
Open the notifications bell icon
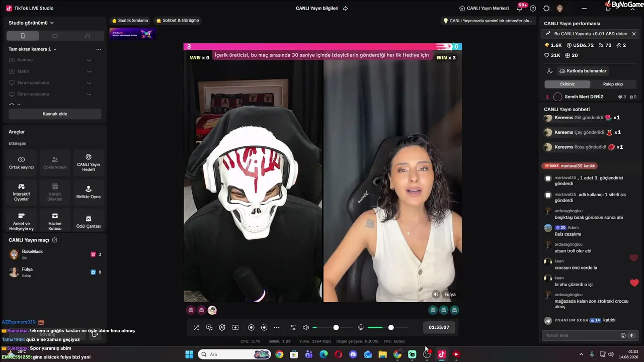tap(520, 8)
